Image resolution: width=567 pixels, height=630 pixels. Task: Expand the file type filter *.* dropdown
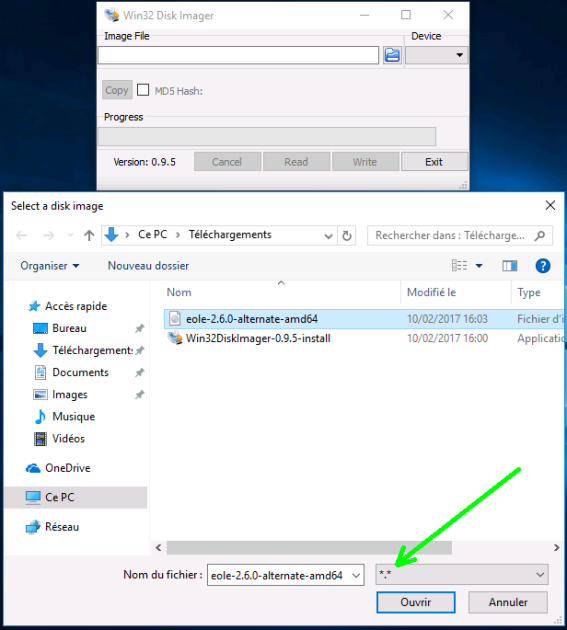[462, 575]
